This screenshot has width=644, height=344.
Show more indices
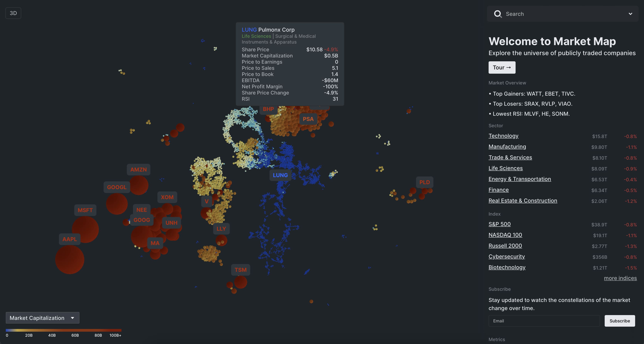(620, 278)
